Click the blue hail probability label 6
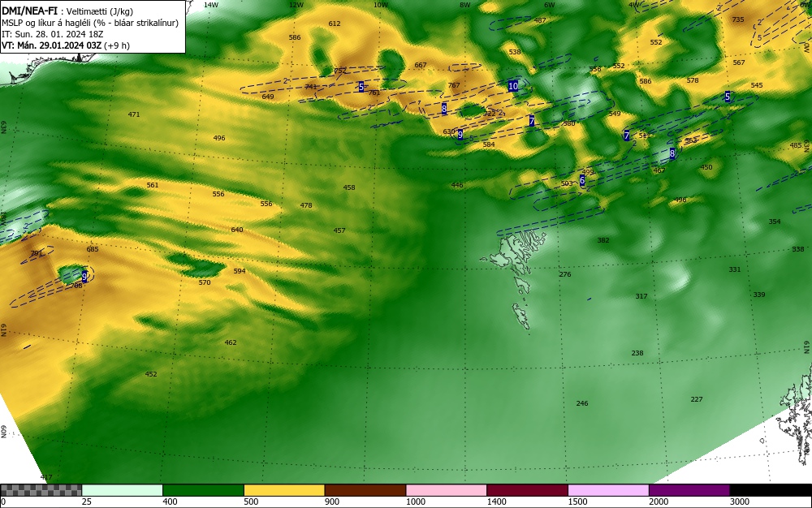Image resolution: width=812 pixels, height=508 pixels. pyautogui.click(x=582, y=180)
